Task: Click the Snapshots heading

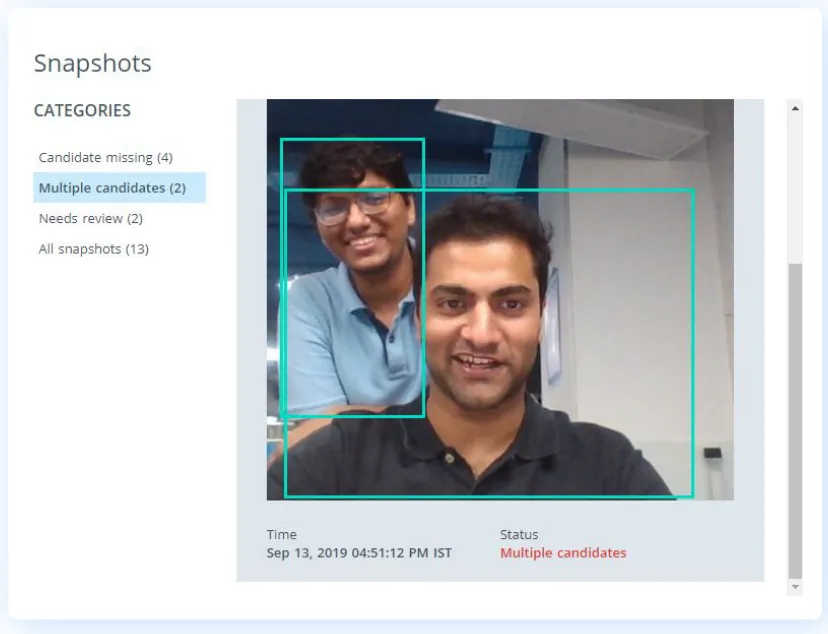Action: pyautogui.click(x=92, y=63)
